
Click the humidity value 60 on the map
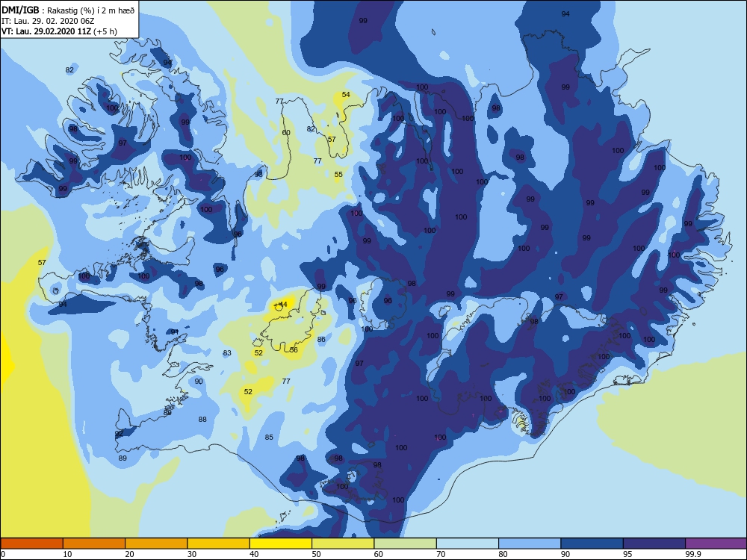coord(286,132)
